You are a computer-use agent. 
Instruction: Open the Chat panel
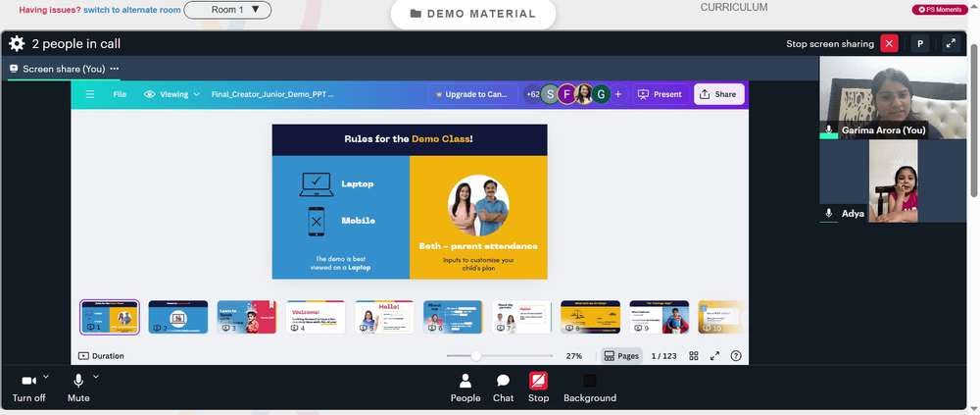coord(503,389)
